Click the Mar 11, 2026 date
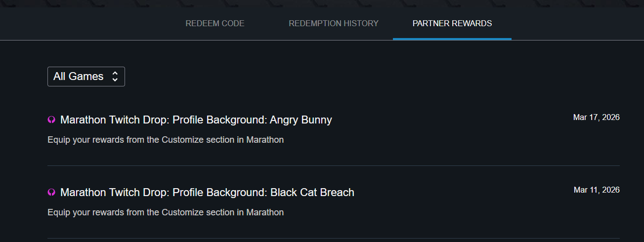This screenshot has height=242, width=644. (x=597, y=190)
